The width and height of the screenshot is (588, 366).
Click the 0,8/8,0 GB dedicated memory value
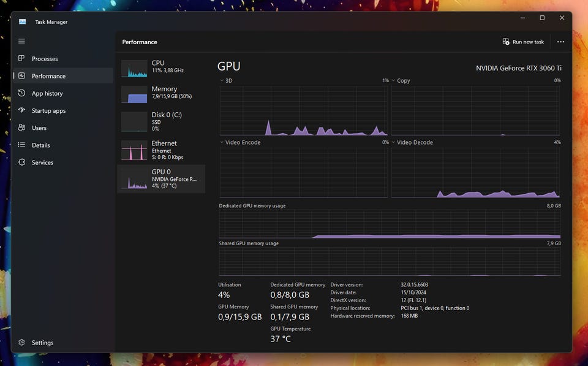point(290,295)
